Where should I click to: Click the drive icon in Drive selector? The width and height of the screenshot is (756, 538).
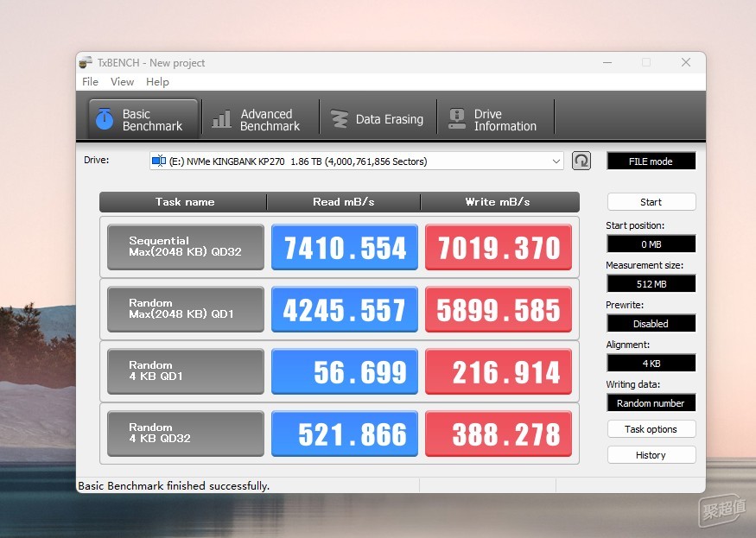point(158,161)
